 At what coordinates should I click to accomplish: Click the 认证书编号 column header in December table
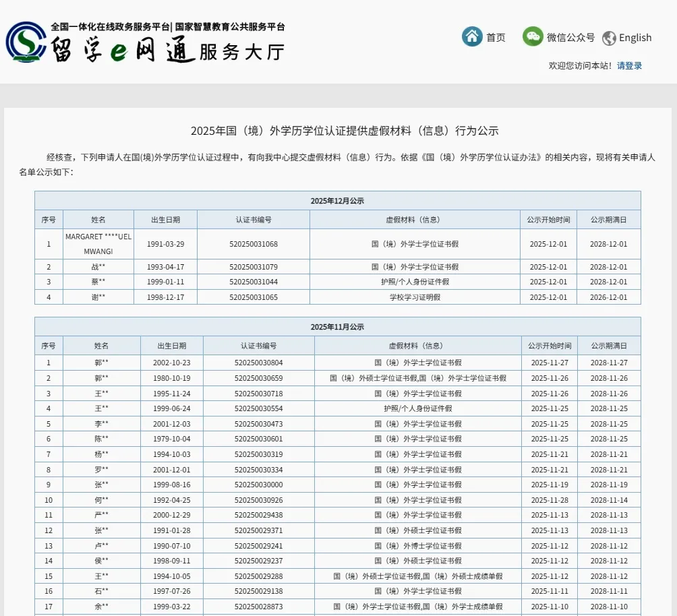pyautogui.click(x=254, y=220)
